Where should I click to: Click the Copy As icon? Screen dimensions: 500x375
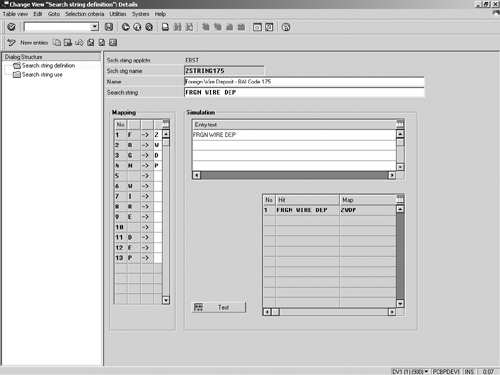(57, 43)
